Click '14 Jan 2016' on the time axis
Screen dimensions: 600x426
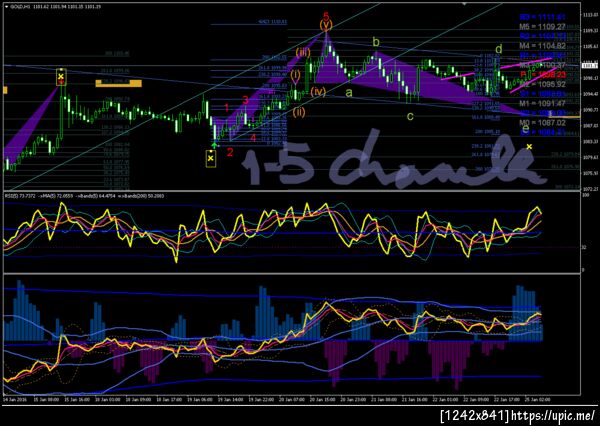coord(13,399)
